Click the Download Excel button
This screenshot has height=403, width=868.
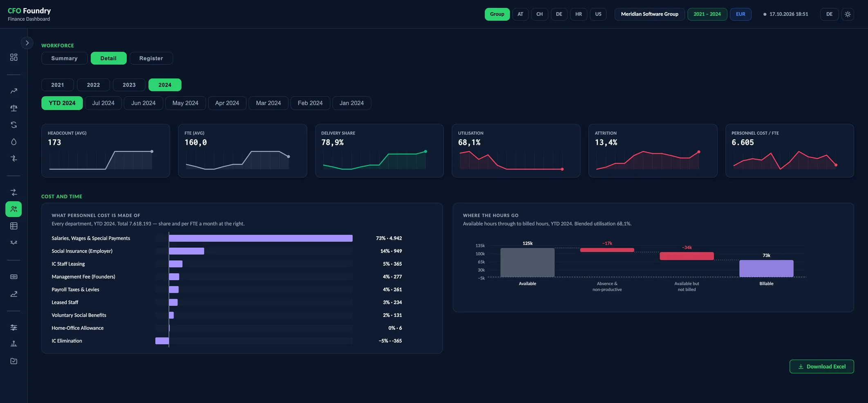(x=821, y=367)
